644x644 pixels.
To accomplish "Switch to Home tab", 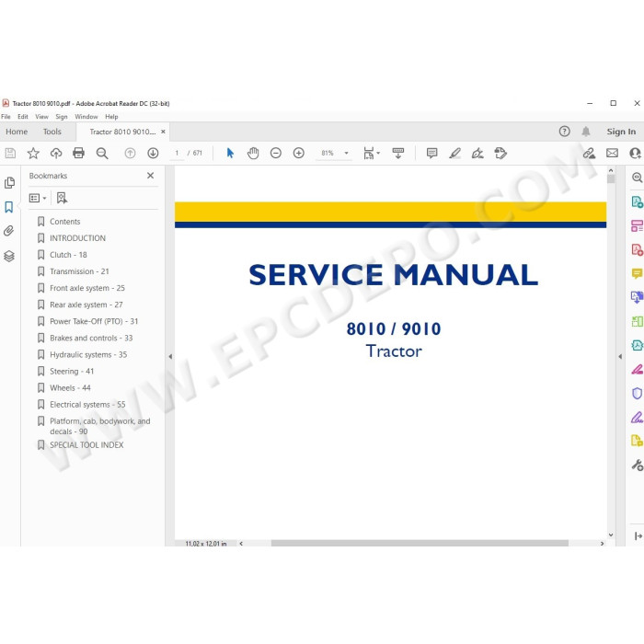I will [17, 132].
